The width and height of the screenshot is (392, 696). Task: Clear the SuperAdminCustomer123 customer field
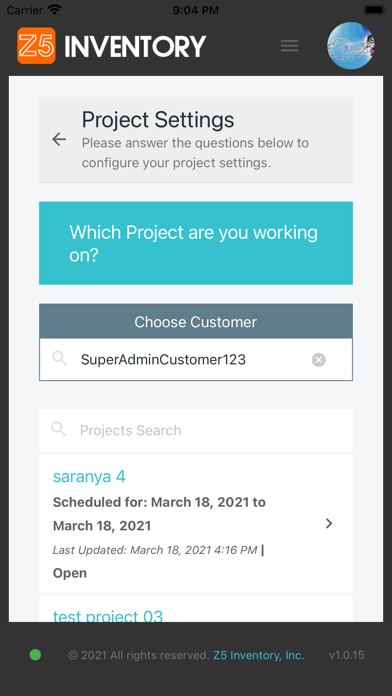[318, 360]
